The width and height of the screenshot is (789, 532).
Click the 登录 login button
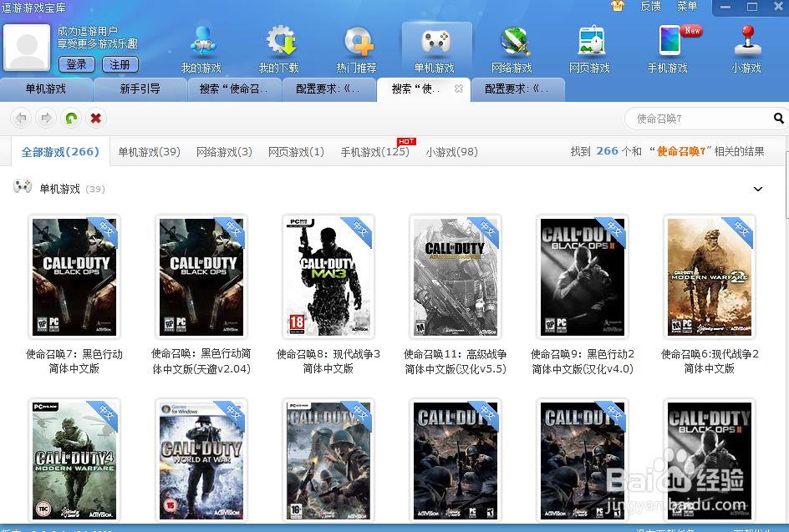coord(77,64)
